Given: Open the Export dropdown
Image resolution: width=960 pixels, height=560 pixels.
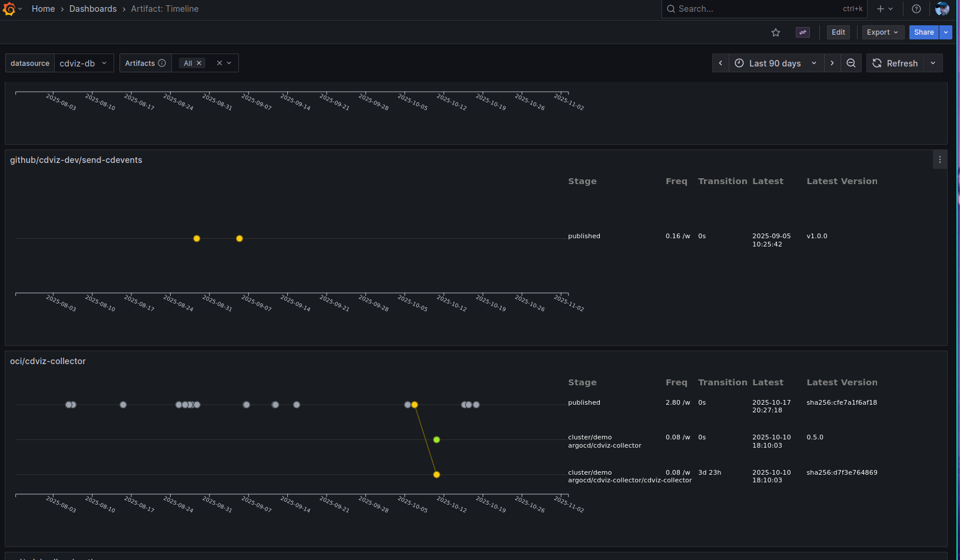Looking at the screenshot, I should (882, 32).
